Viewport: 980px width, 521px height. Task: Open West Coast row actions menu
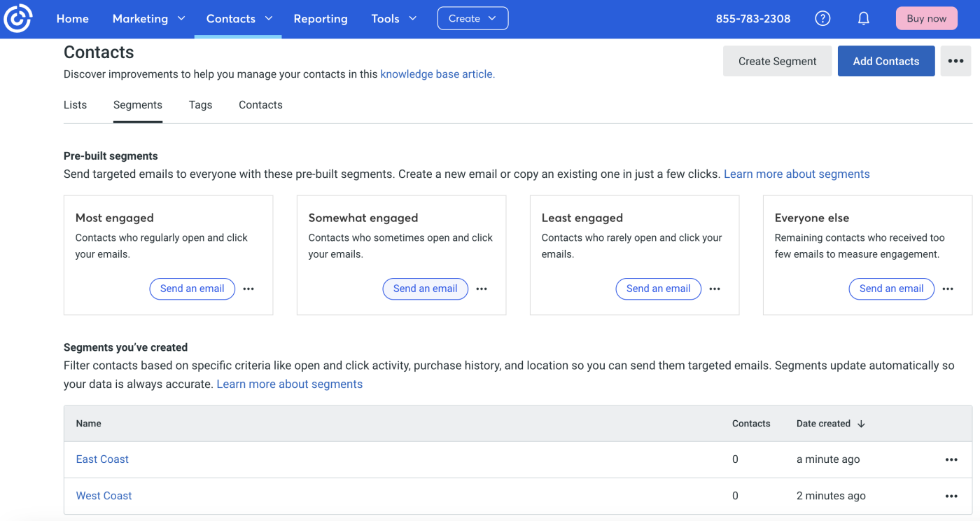point(951,496)
